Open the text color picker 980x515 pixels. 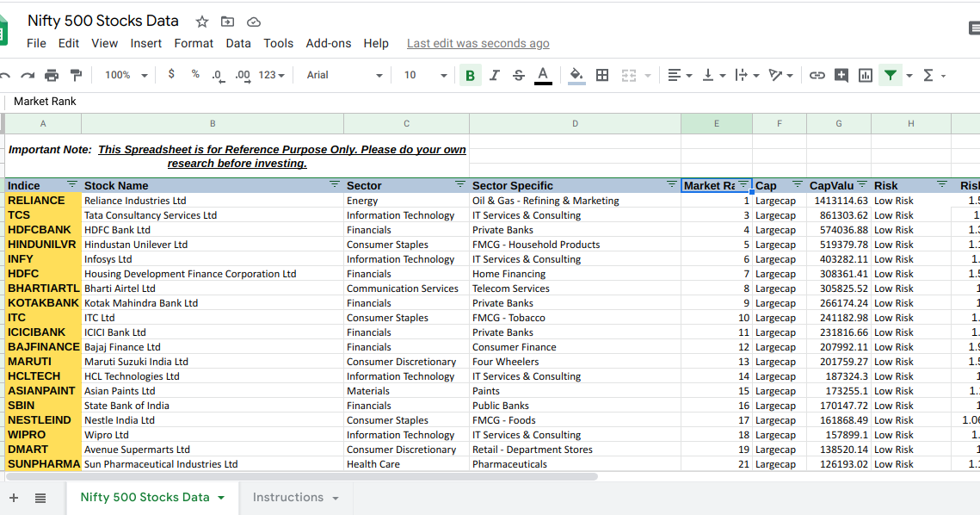click(x=542, y=75)
